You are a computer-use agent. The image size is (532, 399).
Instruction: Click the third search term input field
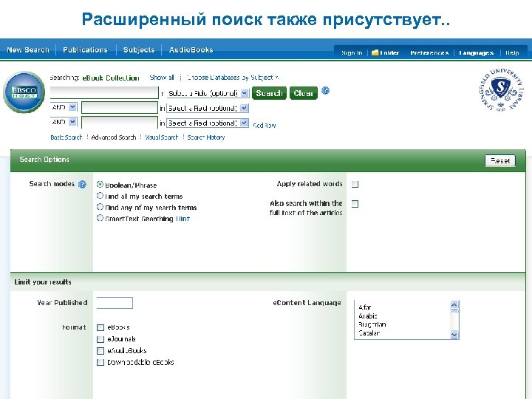120,122
